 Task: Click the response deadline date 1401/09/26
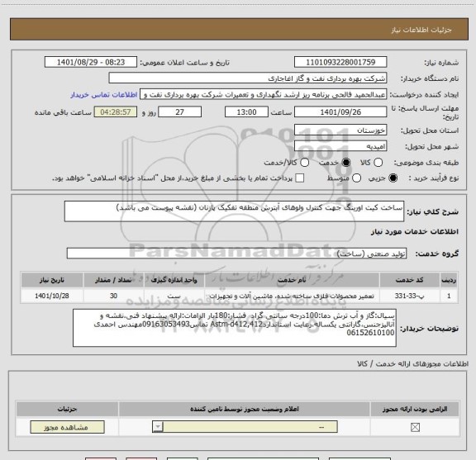click(x=340, y=112)
